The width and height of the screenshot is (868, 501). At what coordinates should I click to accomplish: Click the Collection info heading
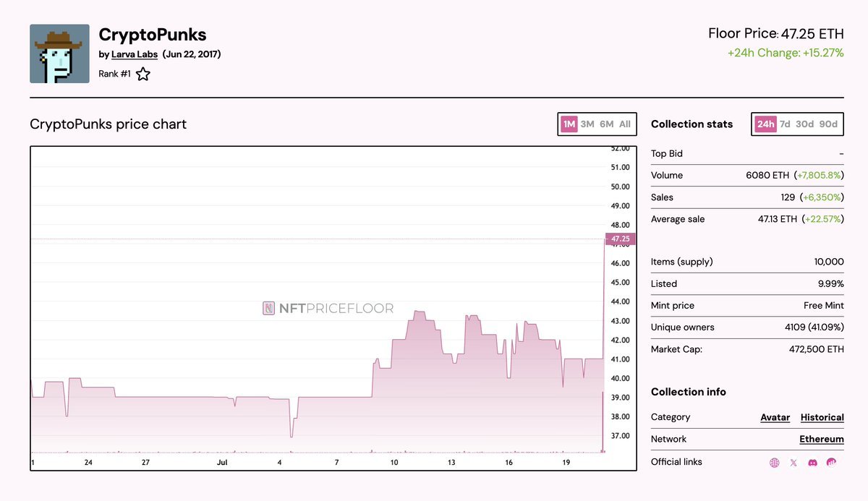(689, 392)
